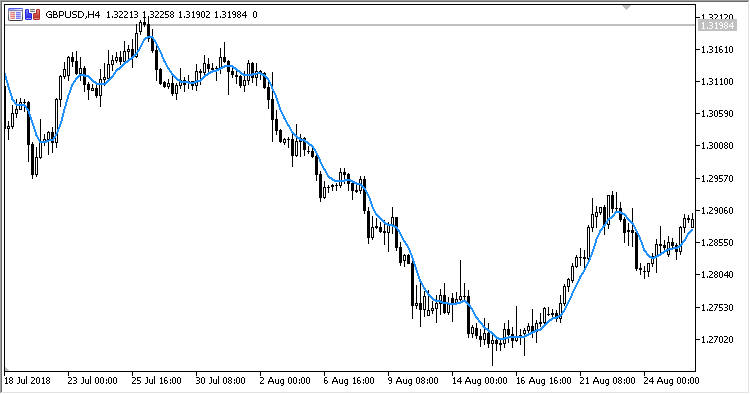The image size is (750, 394).
Task: Click the 1.27530 price scale label
Action: point(717,307)
